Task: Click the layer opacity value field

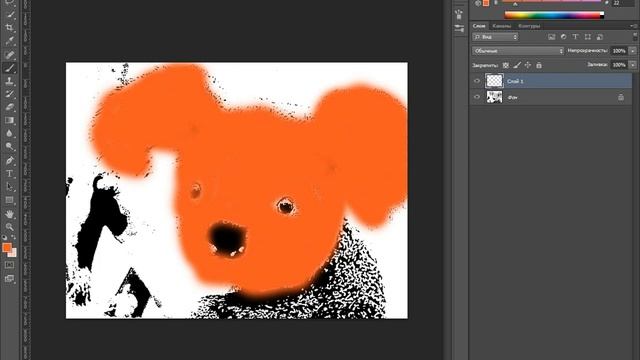Action: [619, 51]
